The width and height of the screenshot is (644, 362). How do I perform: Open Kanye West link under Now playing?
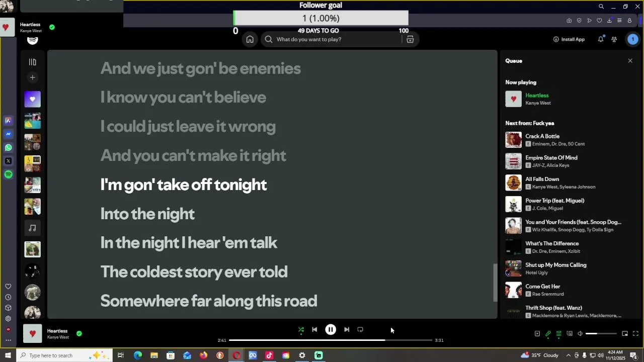coord(538,103)
